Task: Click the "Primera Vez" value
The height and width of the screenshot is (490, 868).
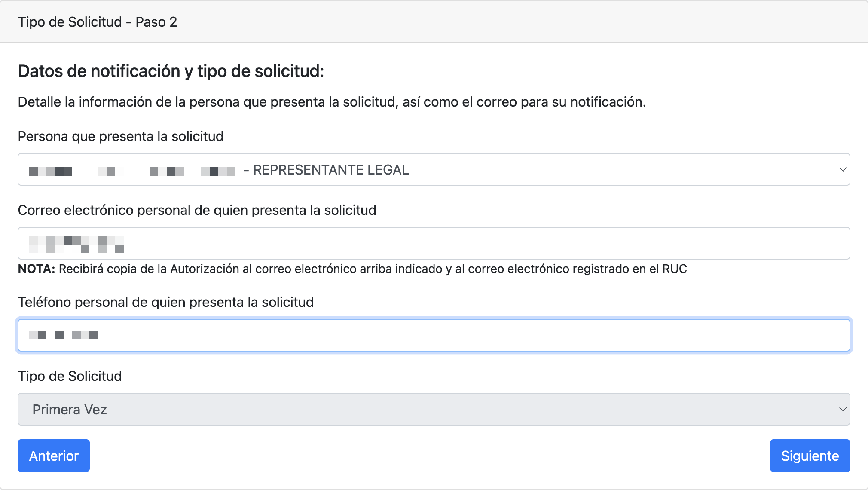Action: [x=69, y=409]
